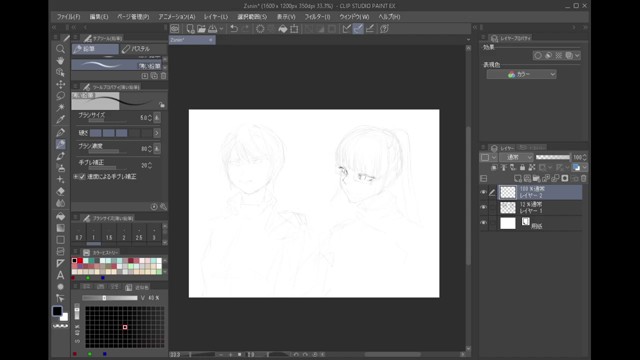Hide layer 2 using eye icon

pyautogui.click(x=484, y=192)
